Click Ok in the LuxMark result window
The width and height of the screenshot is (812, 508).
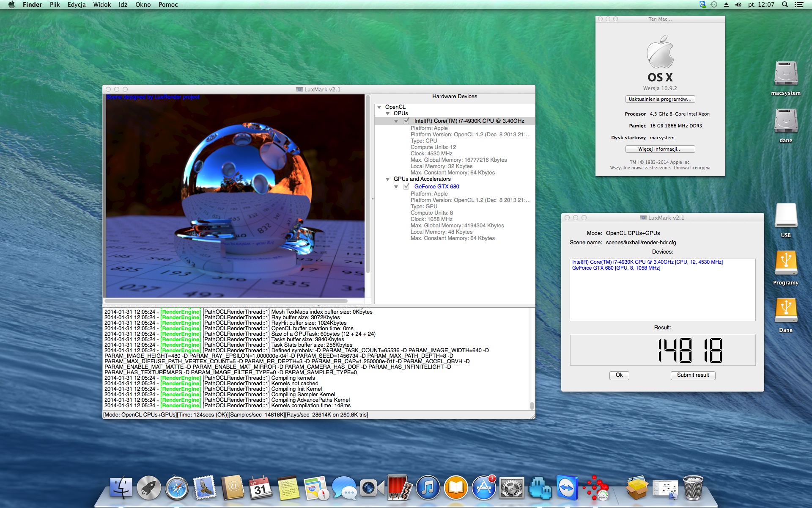click(x=619, y=375)
